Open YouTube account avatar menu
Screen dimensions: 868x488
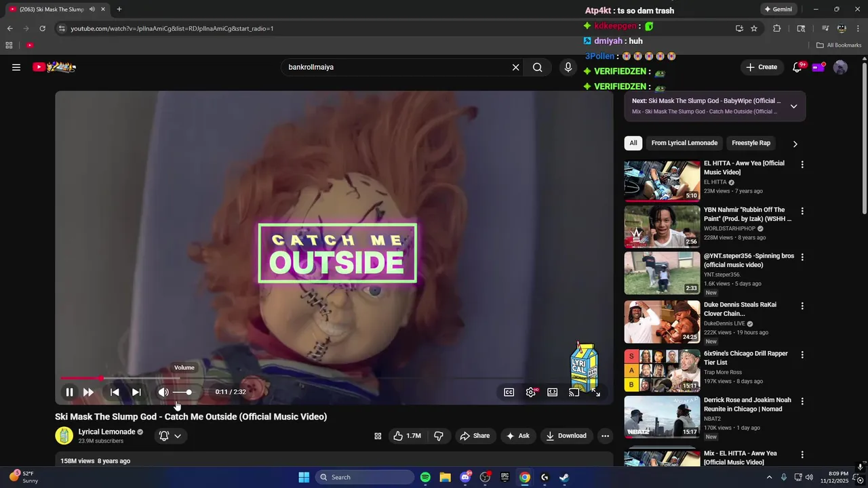tap(840, 67)
